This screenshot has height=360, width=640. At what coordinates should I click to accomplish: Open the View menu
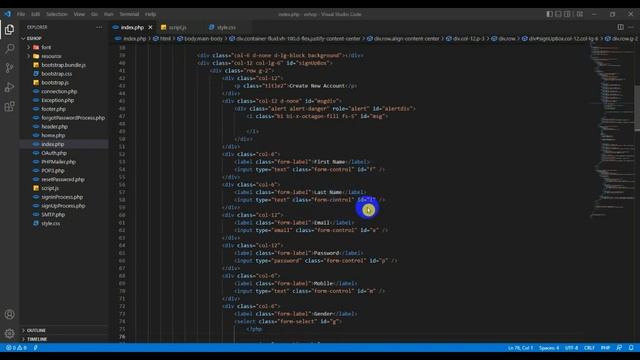pyautogui.click(x=79, y=14)
